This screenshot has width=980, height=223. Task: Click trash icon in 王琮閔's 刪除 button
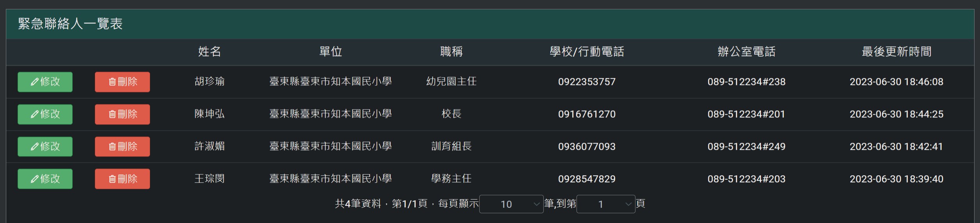pos(112,179)
